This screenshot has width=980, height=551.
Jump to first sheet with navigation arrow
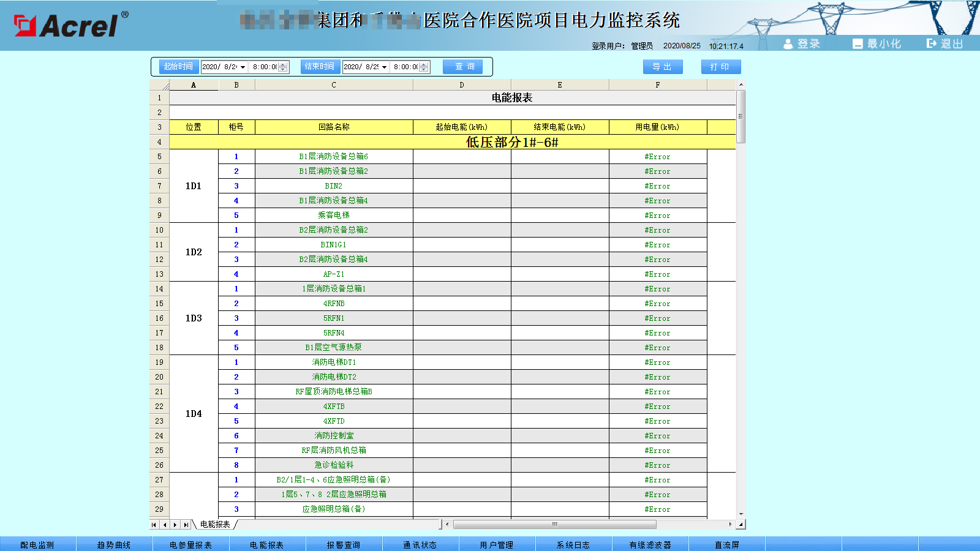click(x=154, y=525)
